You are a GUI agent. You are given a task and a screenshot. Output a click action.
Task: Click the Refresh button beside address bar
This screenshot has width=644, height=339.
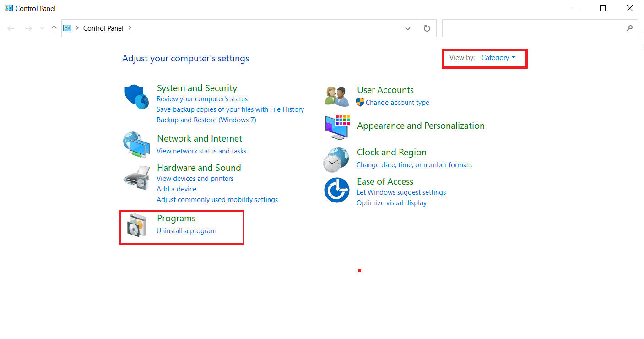[x=427, y=28]
